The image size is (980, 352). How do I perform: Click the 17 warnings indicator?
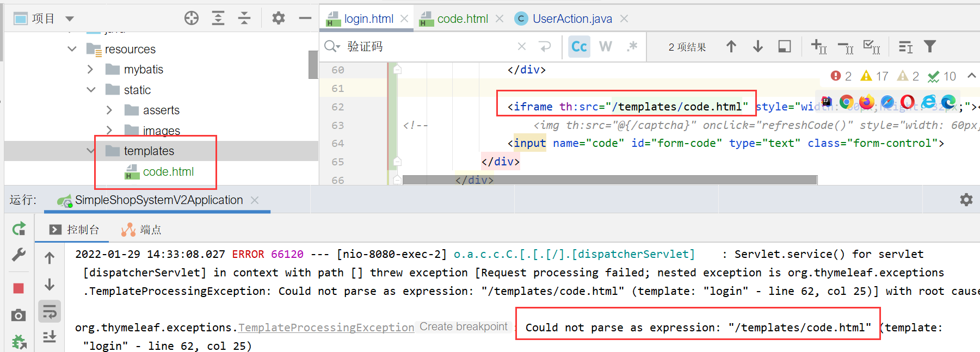pos(874,76)
